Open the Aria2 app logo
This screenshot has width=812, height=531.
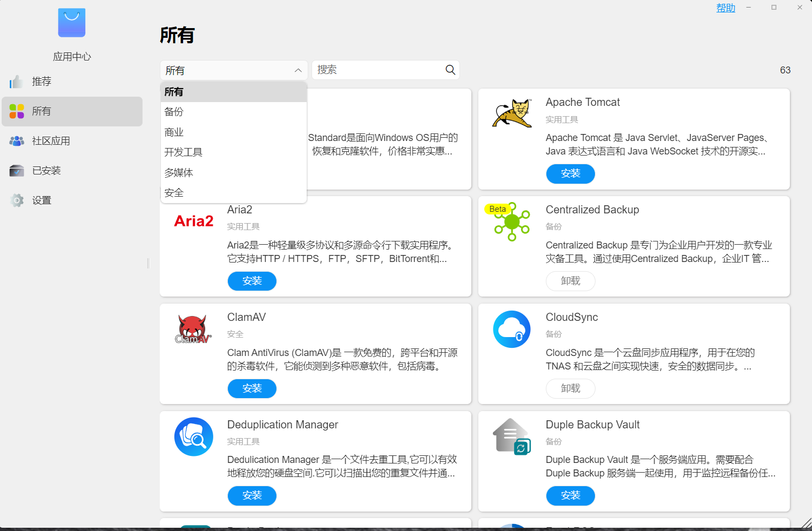click(194, 221)
